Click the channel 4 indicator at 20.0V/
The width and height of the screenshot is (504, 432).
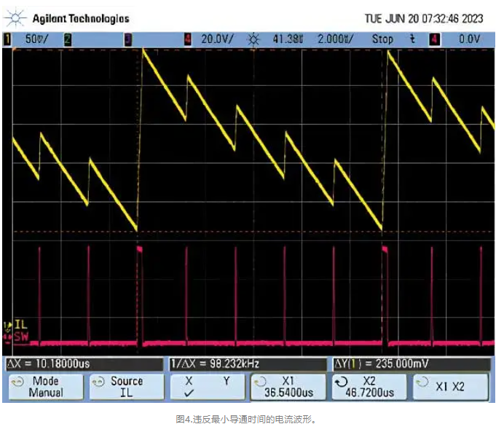(188, 39)
